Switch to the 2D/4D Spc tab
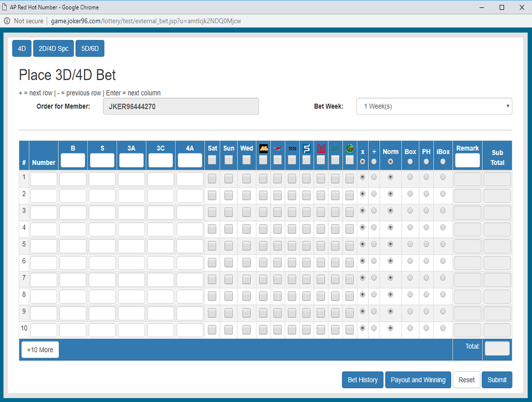Screen dimensions: 532x402 tap(53, 49)
